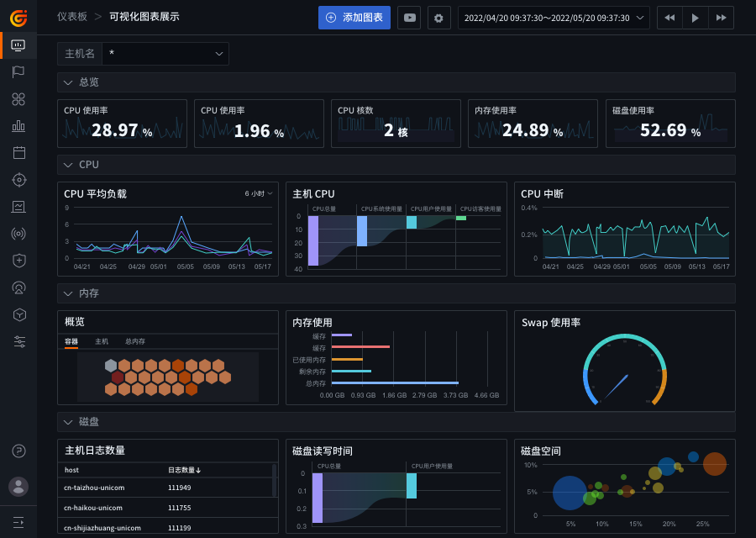
Task: Click 可视化图表展示 breadcrumb title
Action: 144,17
